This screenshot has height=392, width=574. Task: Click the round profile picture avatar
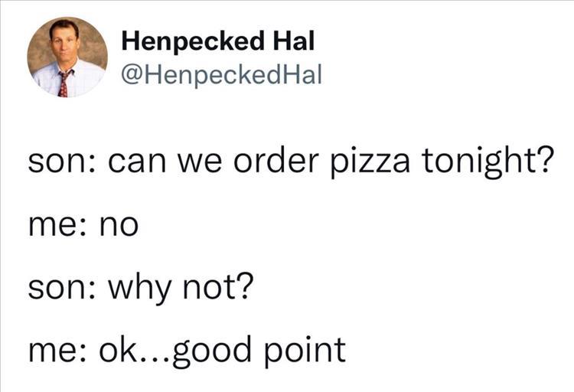[x=67, y=57]
